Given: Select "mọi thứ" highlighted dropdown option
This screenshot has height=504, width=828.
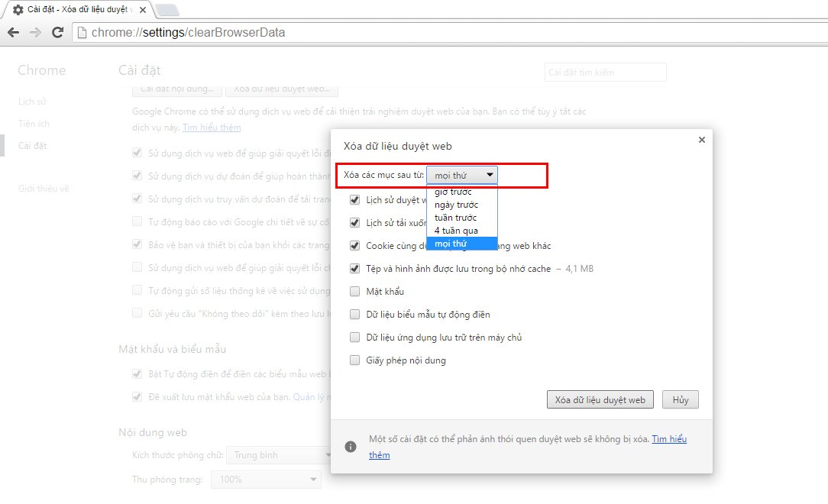Looking at the screenshot, I should click(451, 244).
